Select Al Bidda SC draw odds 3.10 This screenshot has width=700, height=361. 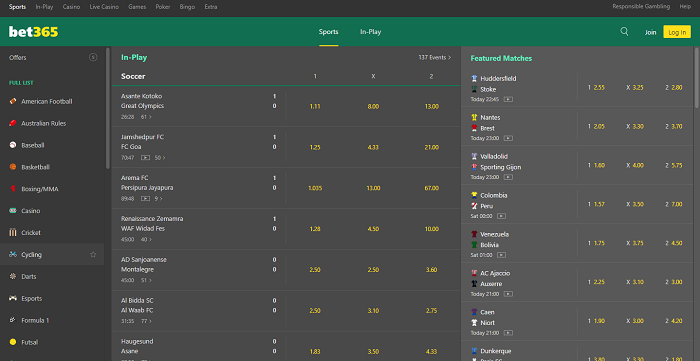pyautogui.click(x=373, y=311)
